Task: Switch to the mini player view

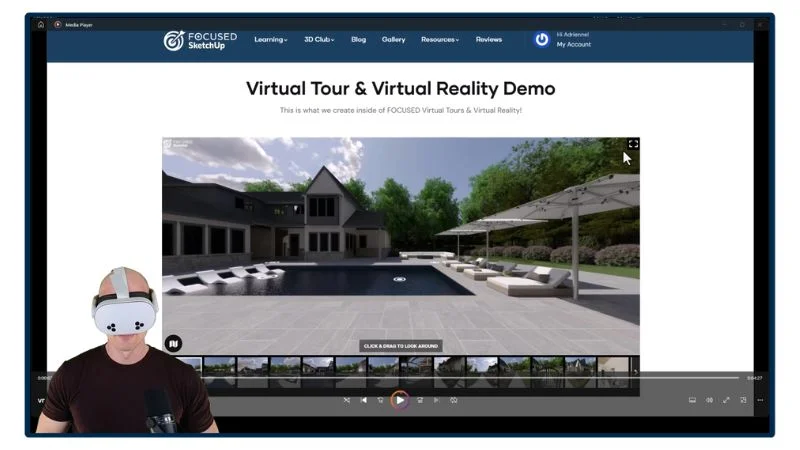Action: pos(743,401)
